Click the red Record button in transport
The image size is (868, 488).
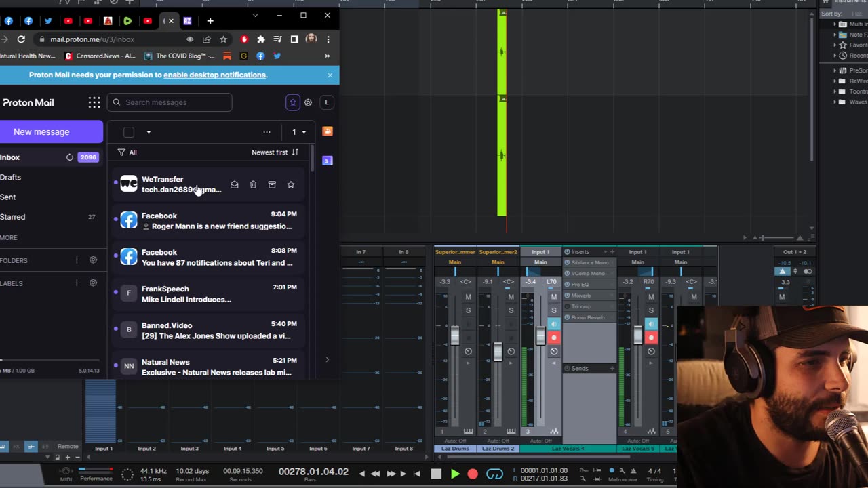tap(473, 474)
